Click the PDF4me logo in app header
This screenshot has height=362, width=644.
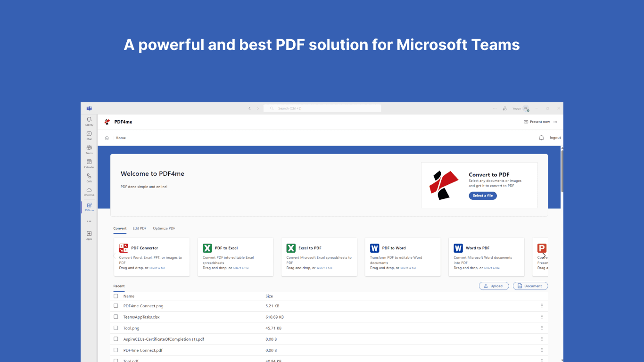(x=107, y=122)
